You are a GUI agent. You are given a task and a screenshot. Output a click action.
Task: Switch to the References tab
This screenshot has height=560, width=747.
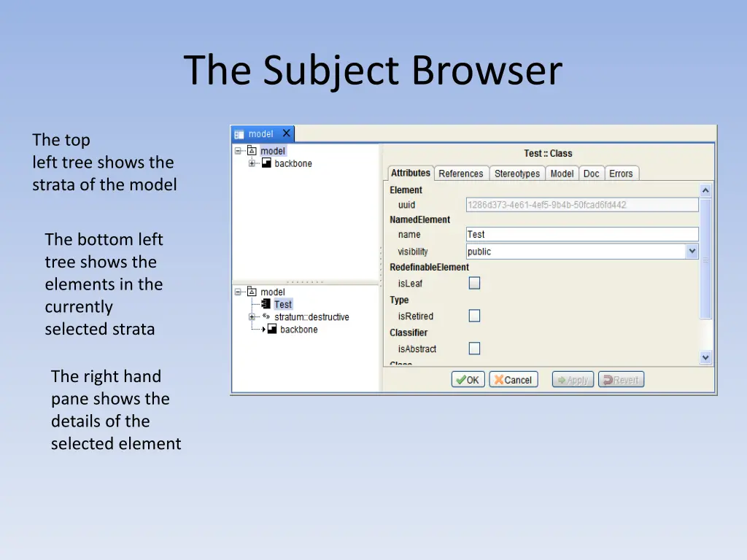click(460, 174)
